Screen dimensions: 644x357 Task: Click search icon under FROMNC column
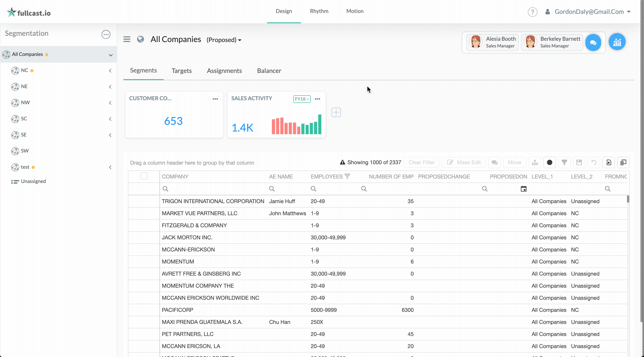coord(608,189)
